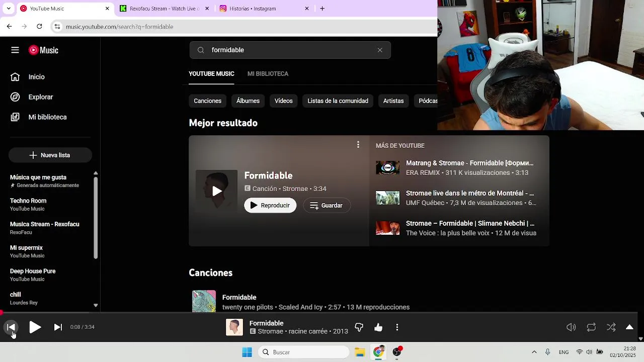Filter by Listas de la comunidad
This screenshot has width=644, height=362.
point(338,101)
